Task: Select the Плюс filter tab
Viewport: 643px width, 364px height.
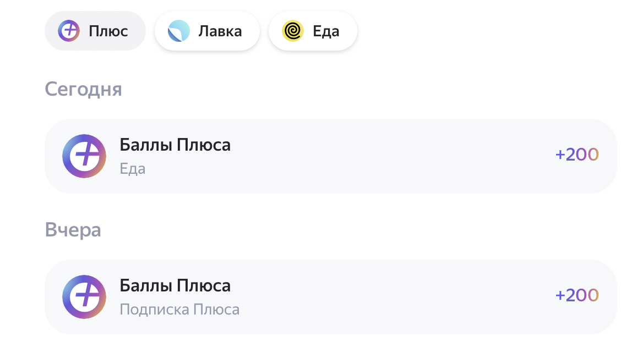Action: coord(95,31)
